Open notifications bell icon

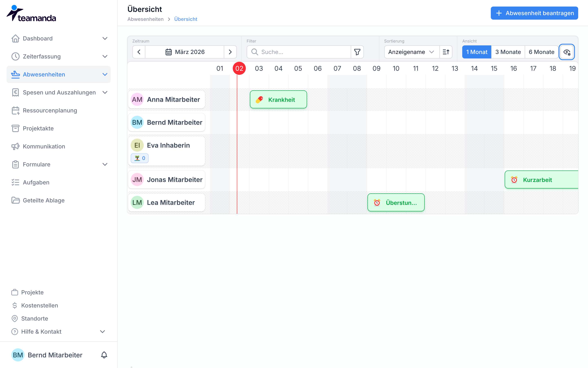104,355
